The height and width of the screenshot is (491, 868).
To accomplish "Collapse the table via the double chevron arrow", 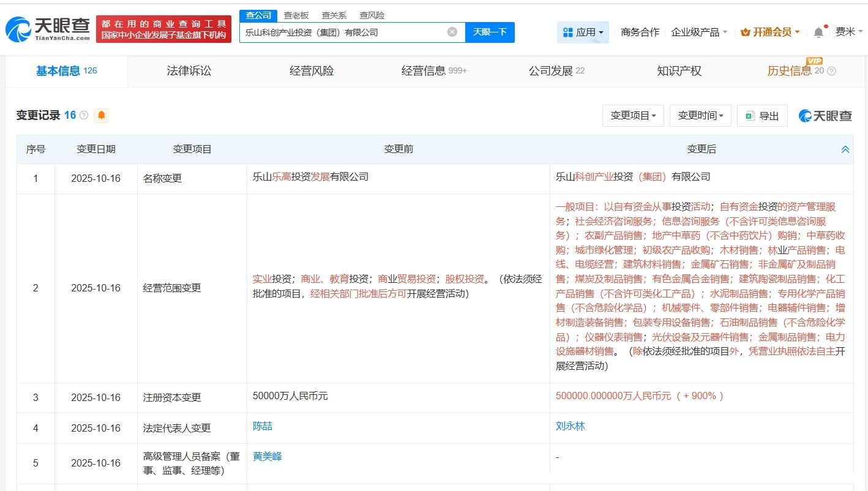I will point(845,149).
